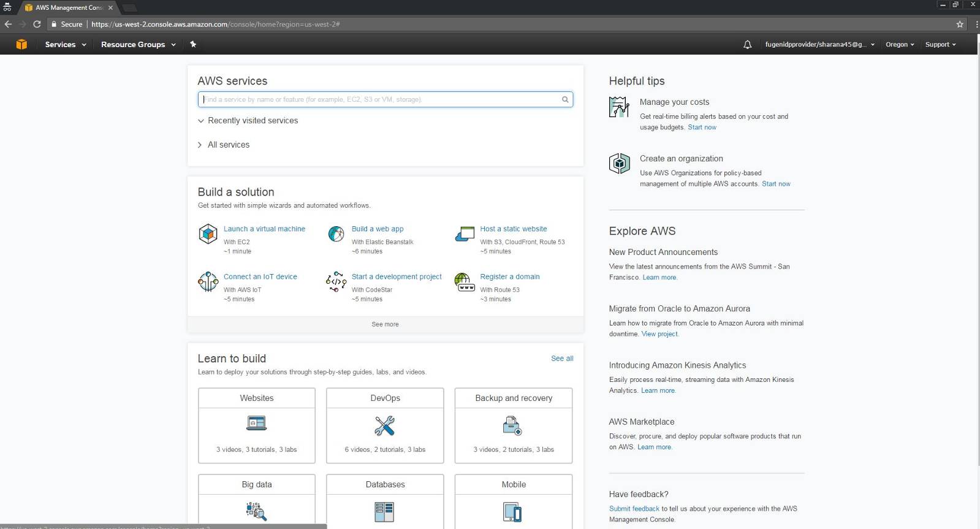Click 'With S3, CloudFront, Route 53' text
Image resolution: width=980 pixels, height=529 pixels.
coord(522,242)
